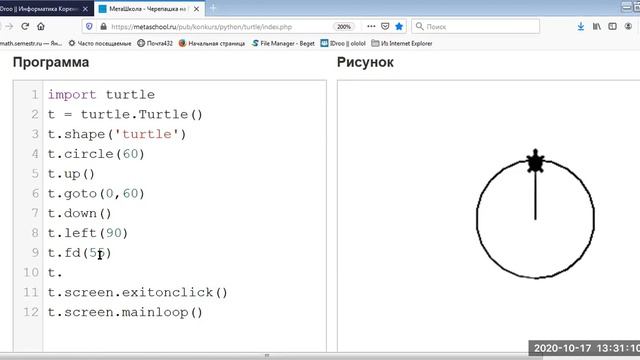The image size is (640, 360).
Task: Switch to the Информатика Корен tab
Action: 39,9
